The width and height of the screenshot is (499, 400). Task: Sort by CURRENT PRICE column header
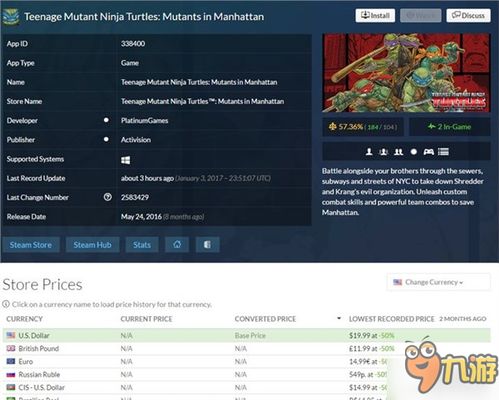146,319
